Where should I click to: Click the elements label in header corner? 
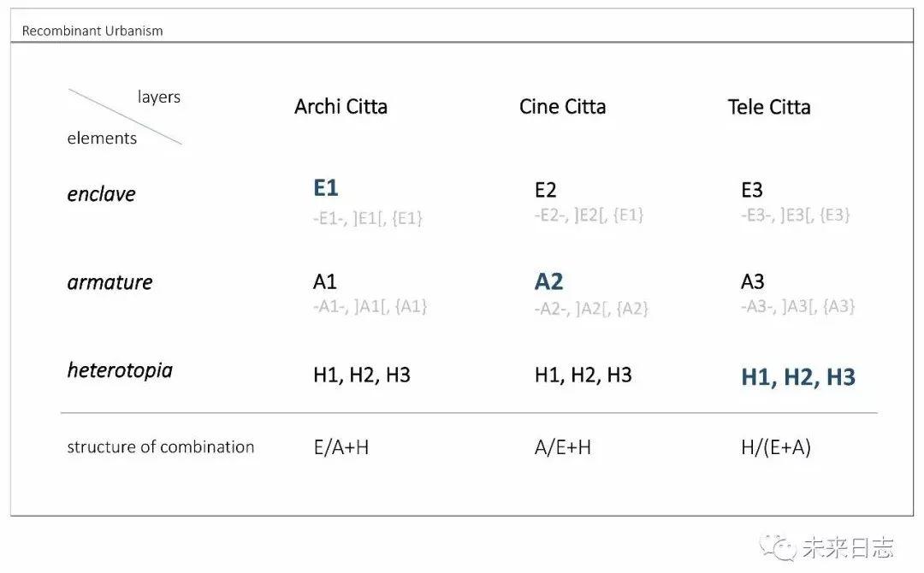[102, 139]
